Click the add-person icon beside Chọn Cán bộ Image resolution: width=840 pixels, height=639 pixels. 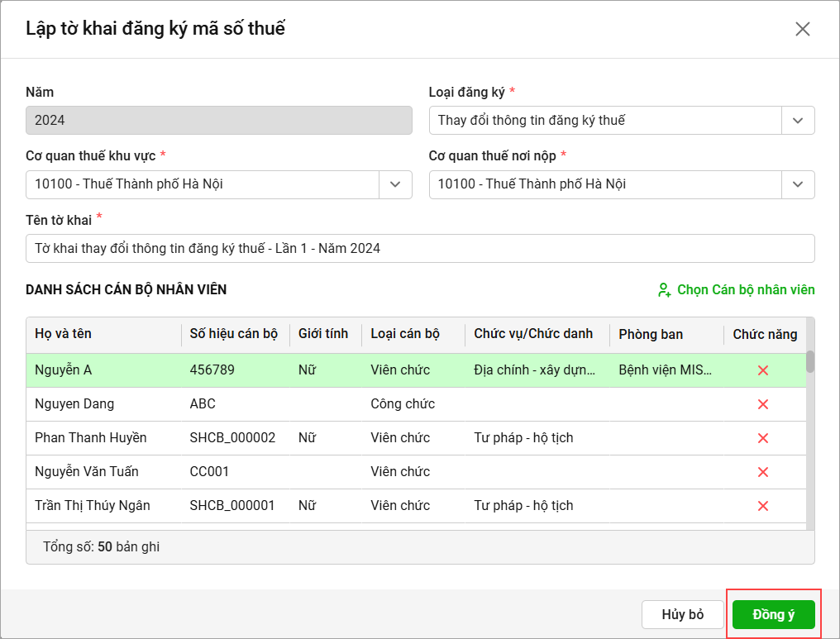[664, 290]
